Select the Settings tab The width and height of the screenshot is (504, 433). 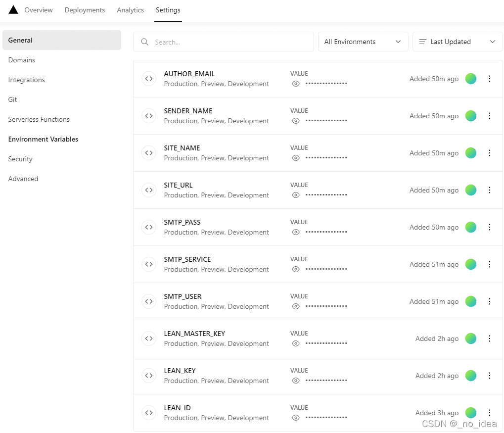(x=168, y=10)
